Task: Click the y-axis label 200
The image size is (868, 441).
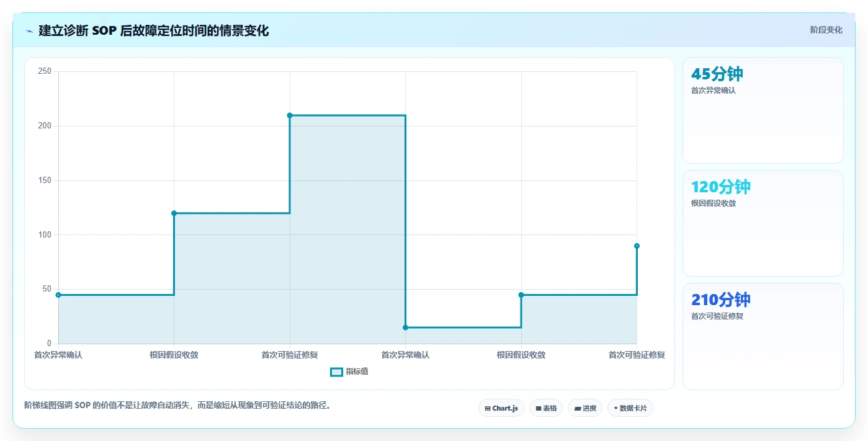Action: pyautogui.click(x=45, y=126)
